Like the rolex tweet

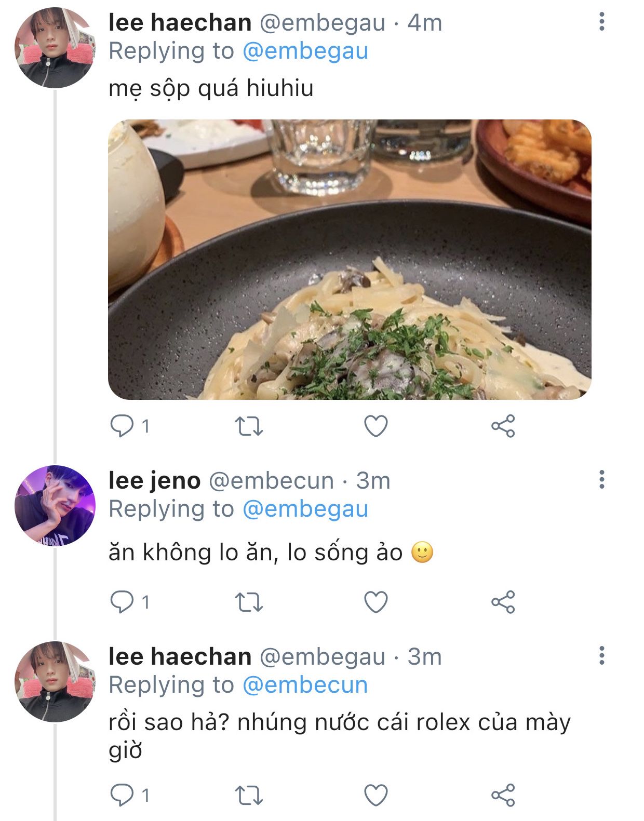375,795
